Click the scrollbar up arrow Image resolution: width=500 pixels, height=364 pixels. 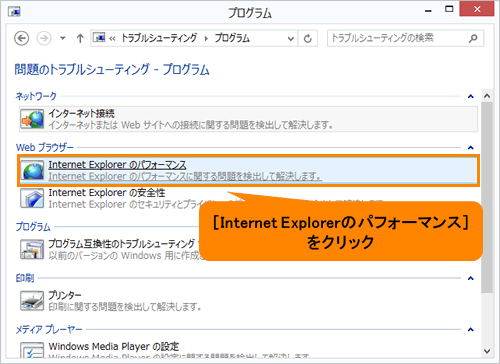tap(487, 96)
